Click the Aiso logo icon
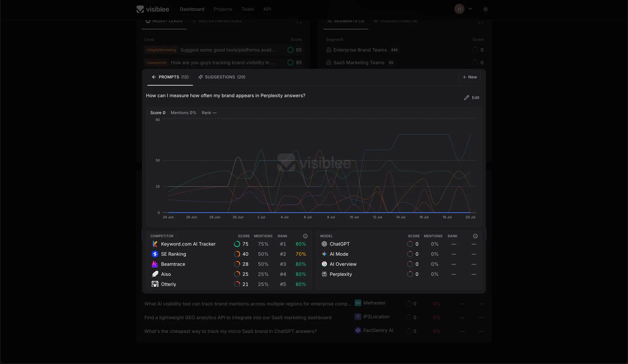This screenshot has width=628, height=364. pos(155,274)
